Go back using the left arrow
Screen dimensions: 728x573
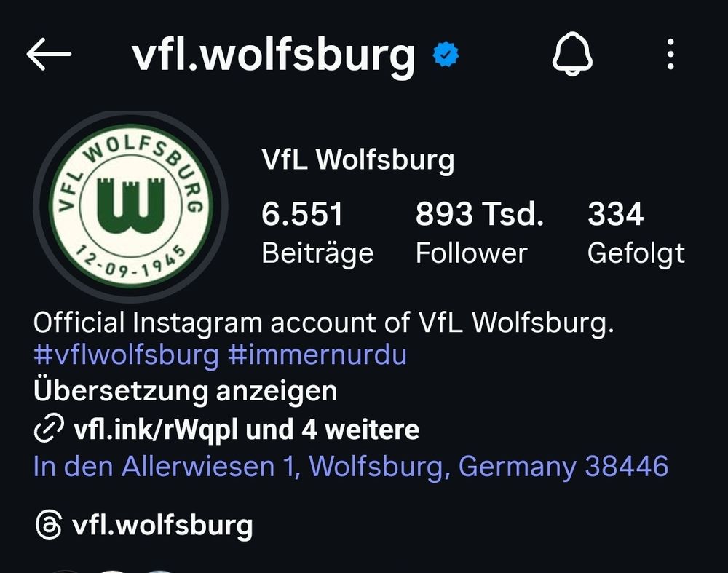coord(49,55)
